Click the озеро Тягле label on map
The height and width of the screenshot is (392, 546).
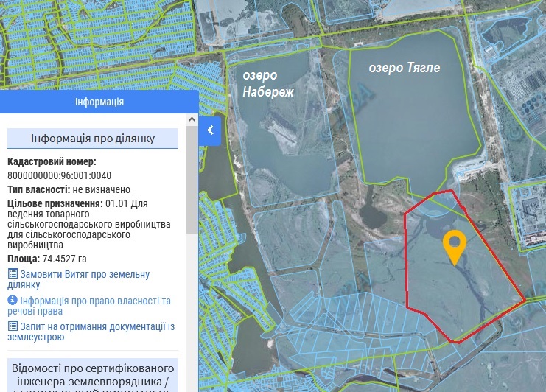point(404,68)
